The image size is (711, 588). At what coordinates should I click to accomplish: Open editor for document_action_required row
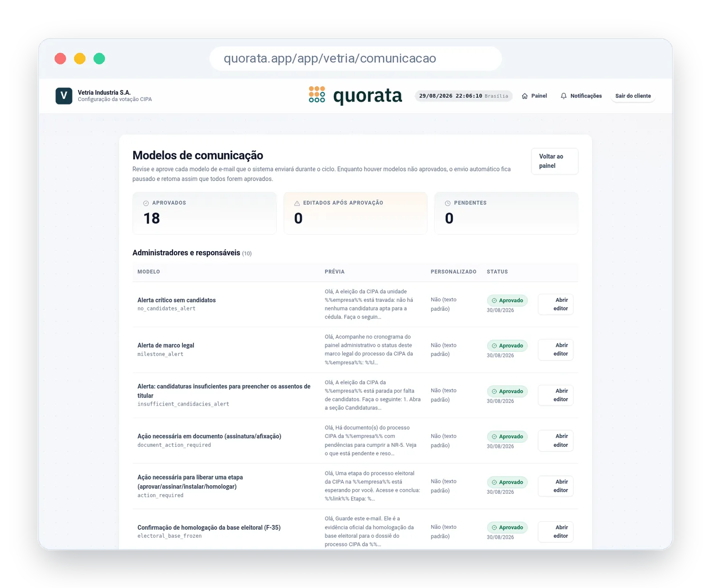click(556, 441)
